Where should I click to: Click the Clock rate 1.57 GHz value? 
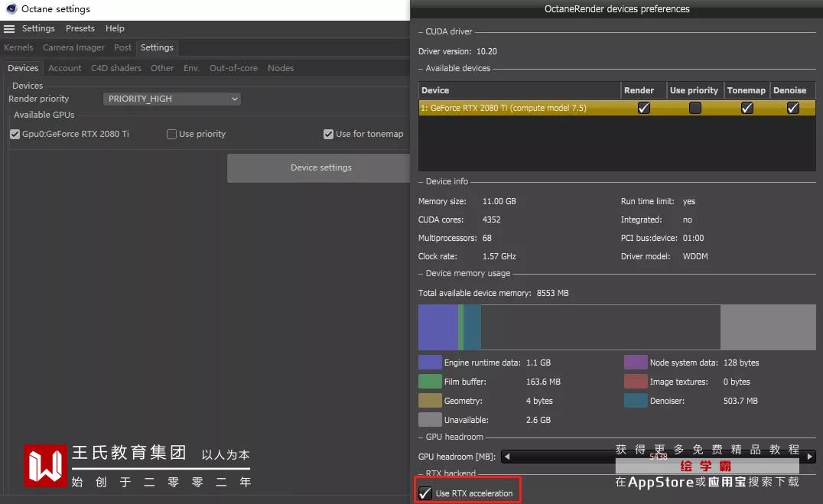coord(499,256)
